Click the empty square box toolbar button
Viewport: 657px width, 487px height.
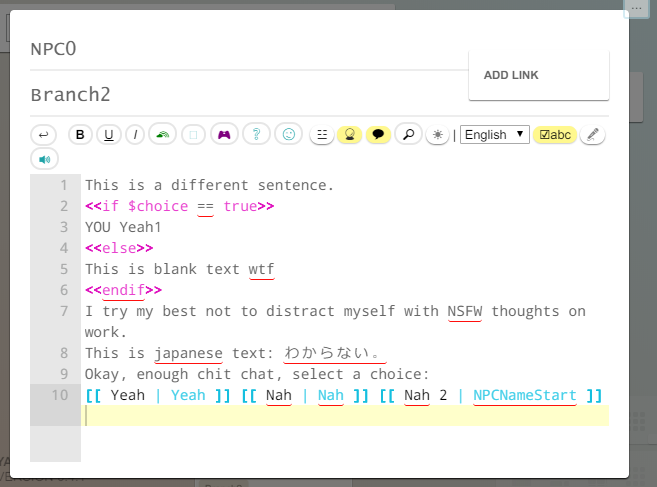pos(193,135)
